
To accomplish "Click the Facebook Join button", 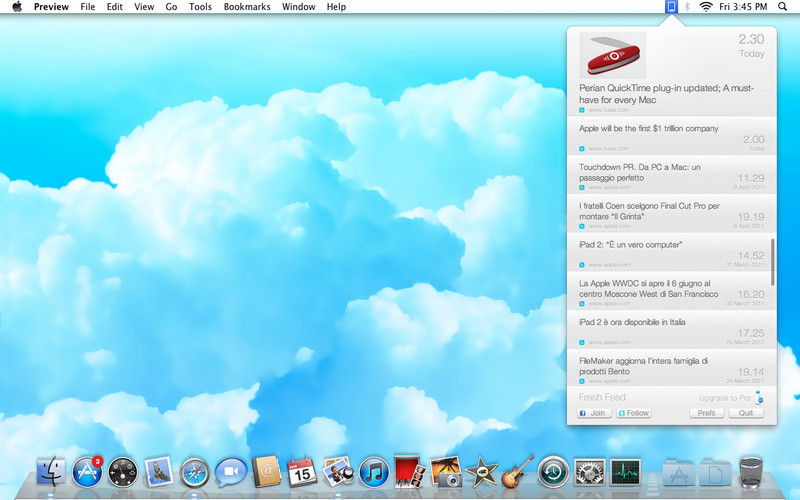I will (x=594, y=413).
